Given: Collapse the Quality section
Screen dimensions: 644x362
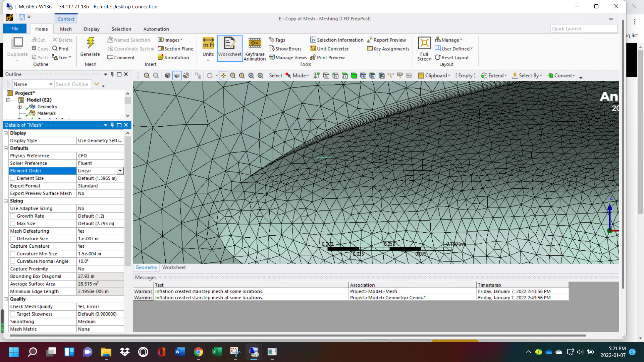Looking at the screenshot, I should click(x=6, y=299).
